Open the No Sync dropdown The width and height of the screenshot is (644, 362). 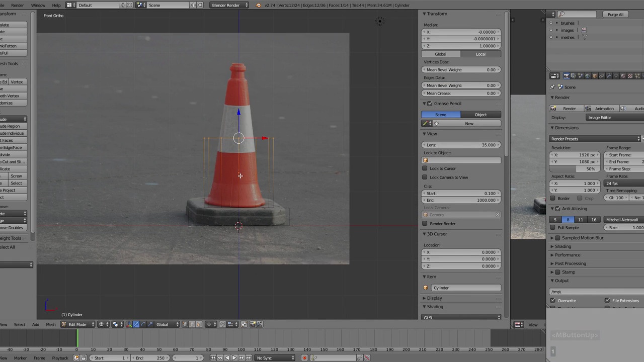(276, 358)
